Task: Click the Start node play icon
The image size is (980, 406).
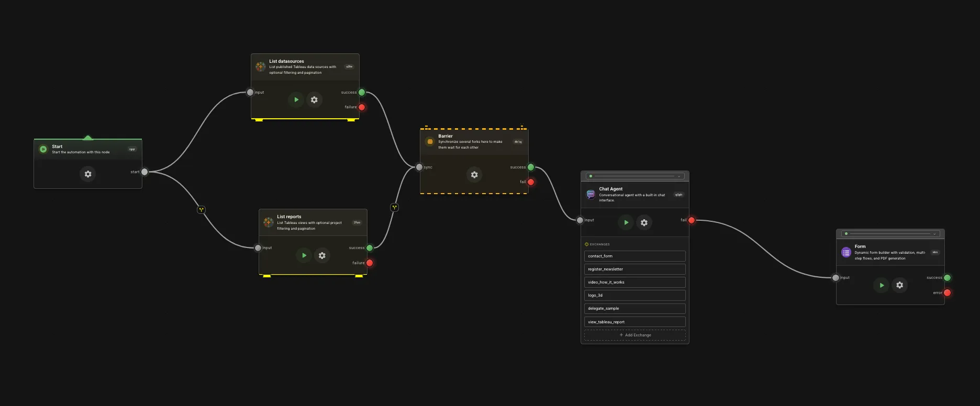Action: [x=43, y=149]
